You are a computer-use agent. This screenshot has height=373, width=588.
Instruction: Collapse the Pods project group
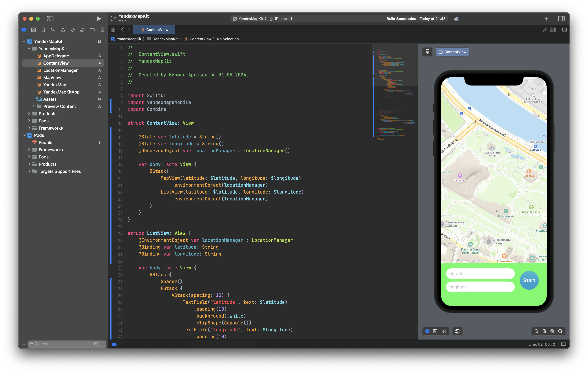coord(24,135)
